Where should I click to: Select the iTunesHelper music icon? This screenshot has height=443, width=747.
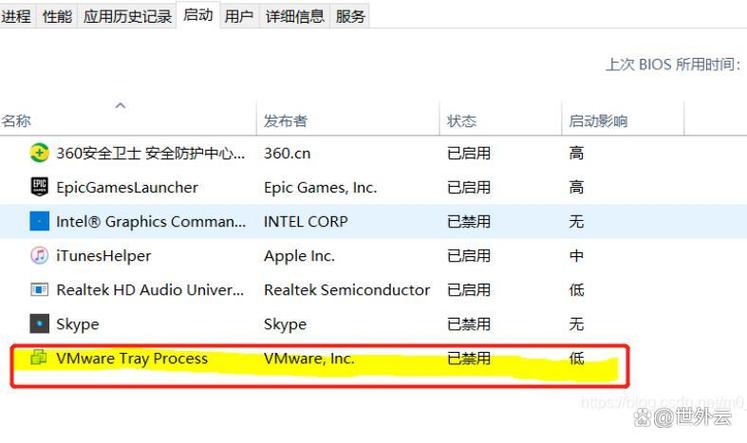point(39,255)
